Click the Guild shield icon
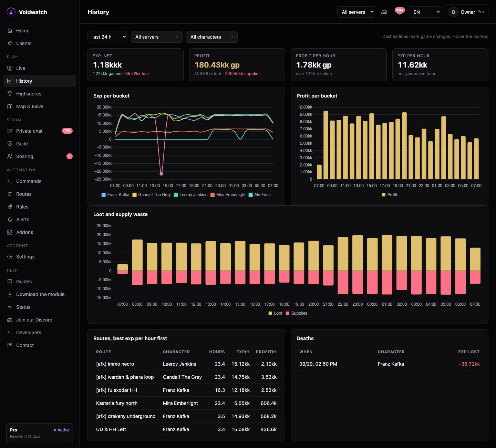Viewport: 496px width, 448px height. click(x=10, y=144)
